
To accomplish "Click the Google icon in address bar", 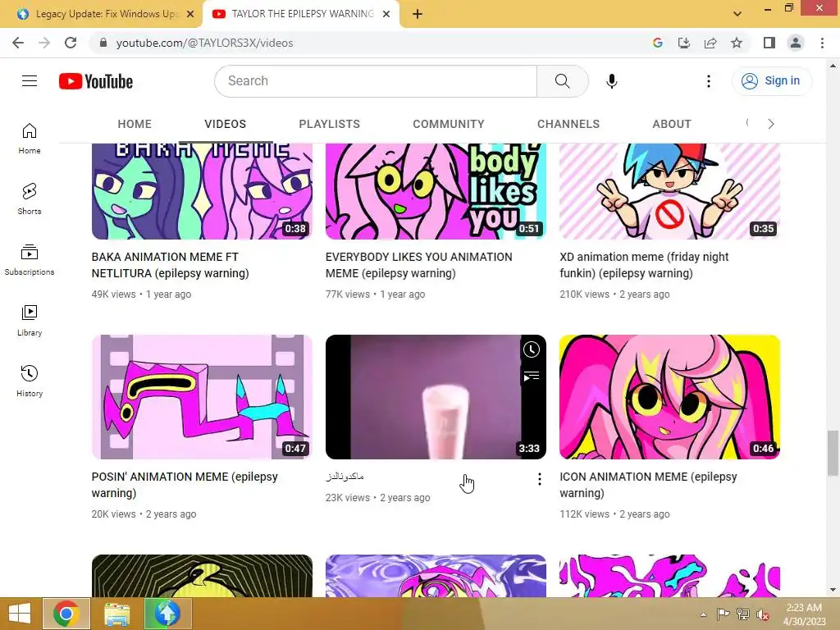I will (657, 43).
